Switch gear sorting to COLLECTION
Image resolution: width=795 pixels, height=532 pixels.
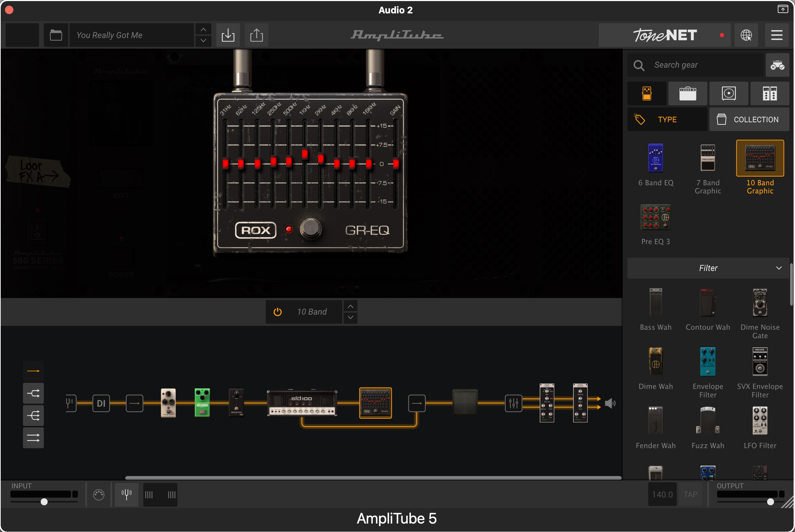pos(749,119)
